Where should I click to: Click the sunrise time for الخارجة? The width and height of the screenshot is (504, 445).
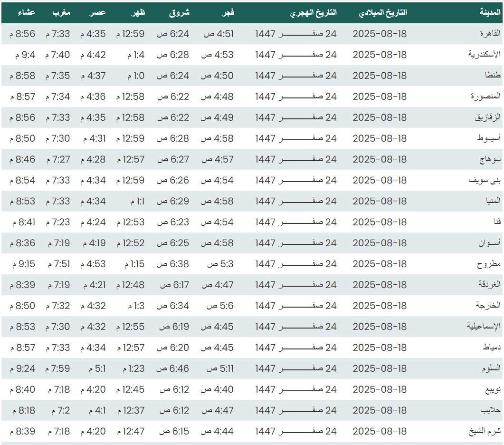(x=173, y=306)
